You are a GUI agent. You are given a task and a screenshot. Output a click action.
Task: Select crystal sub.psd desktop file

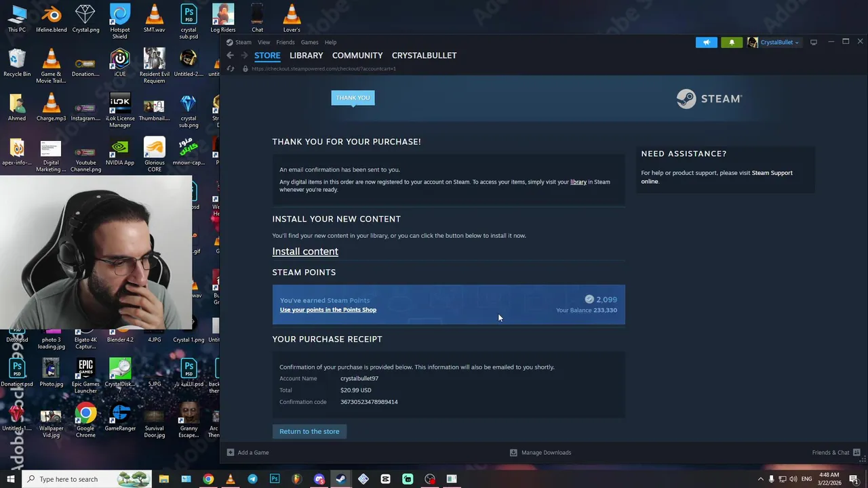[x=189, y=22]
